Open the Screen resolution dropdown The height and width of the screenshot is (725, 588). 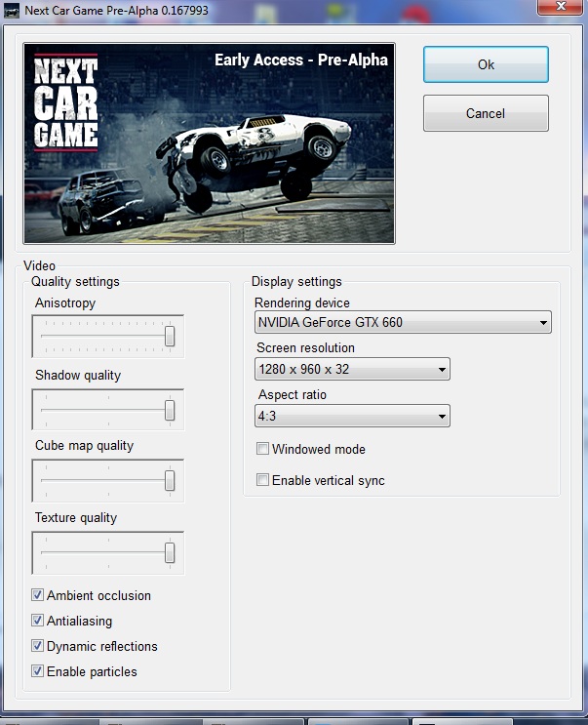[352, 369]
